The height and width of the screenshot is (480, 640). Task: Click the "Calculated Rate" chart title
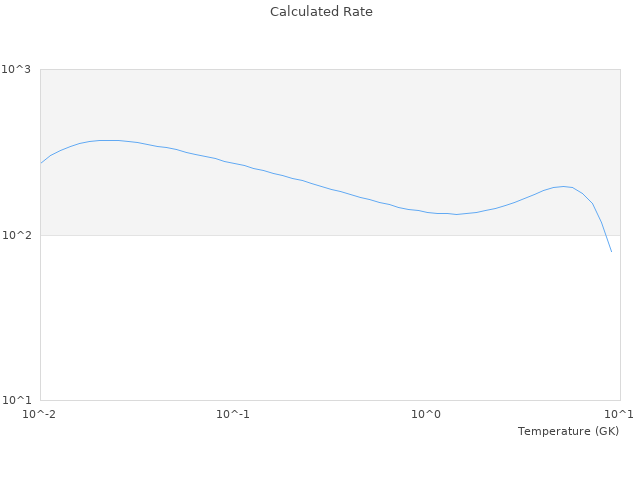[321, 12]
